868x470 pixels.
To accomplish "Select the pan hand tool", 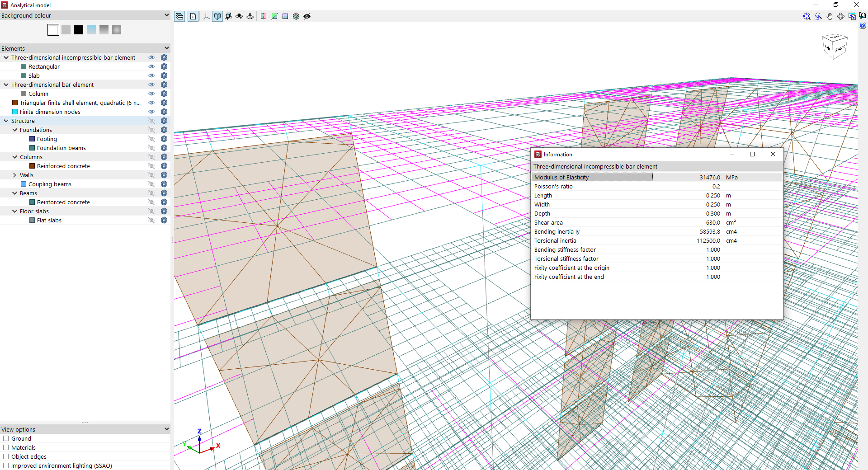I will [x=830, y=16].
